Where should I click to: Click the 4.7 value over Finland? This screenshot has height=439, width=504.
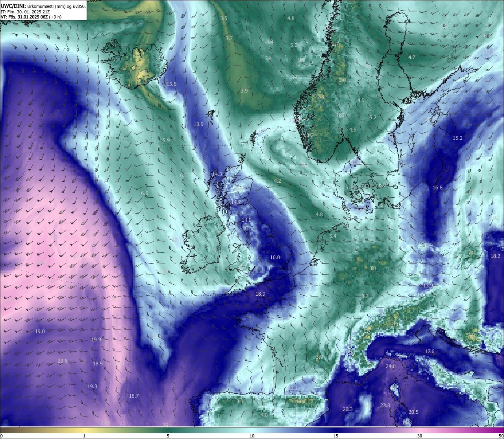[411, 57]
